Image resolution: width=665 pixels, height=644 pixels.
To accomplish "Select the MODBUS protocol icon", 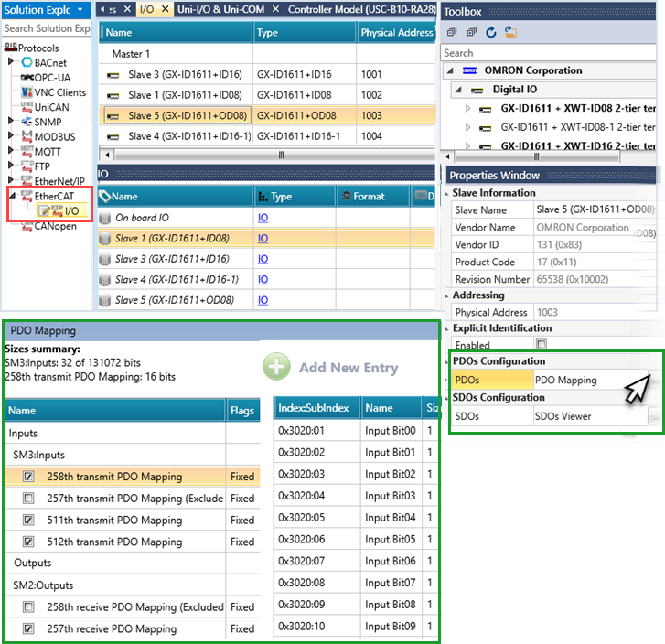I will pos(27,135).
